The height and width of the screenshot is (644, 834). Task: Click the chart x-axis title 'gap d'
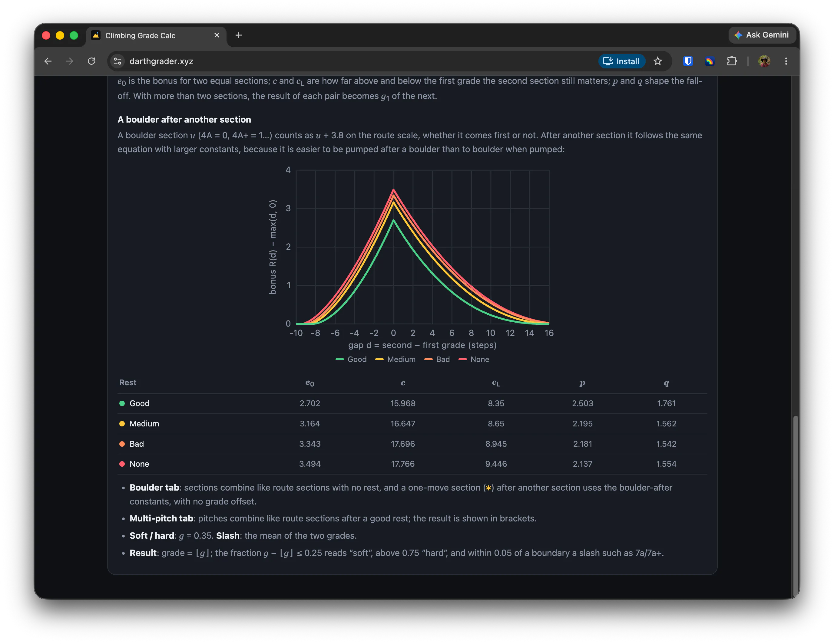click(422, 345)
